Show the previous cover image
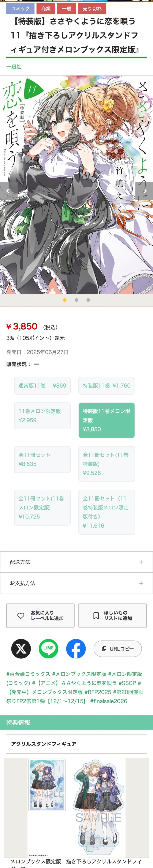Viewport: 153px width, 868px height. tap(7, 191)
